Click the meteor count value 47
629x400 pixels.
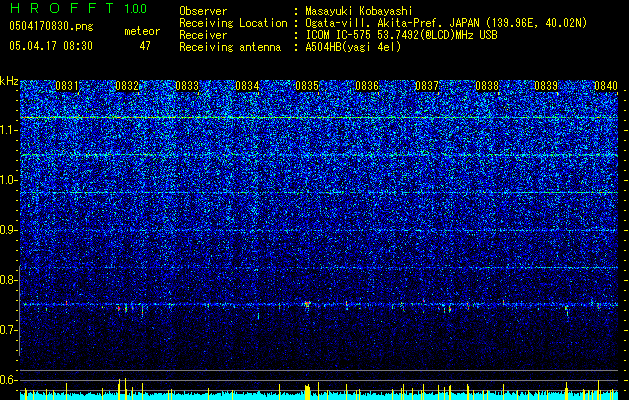(x=145, y=46)
